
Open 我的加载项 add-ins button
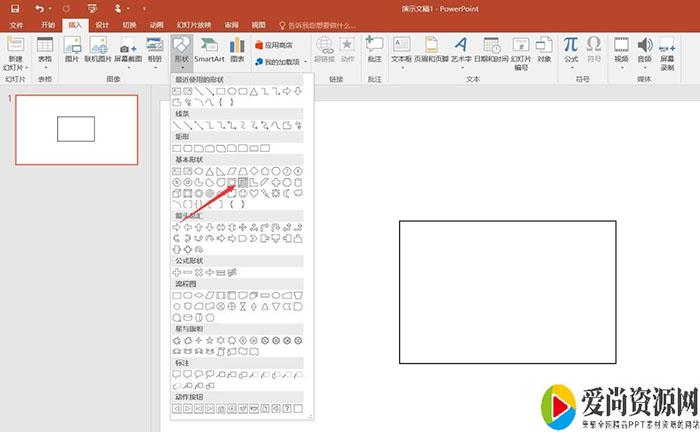281,62
